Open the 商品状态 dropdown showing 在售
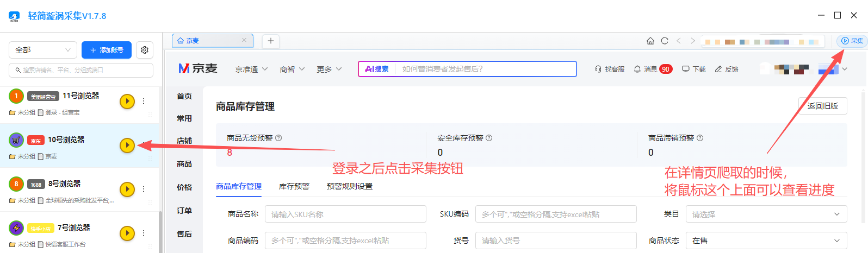 pyautogui.click(x=766, y=241)
